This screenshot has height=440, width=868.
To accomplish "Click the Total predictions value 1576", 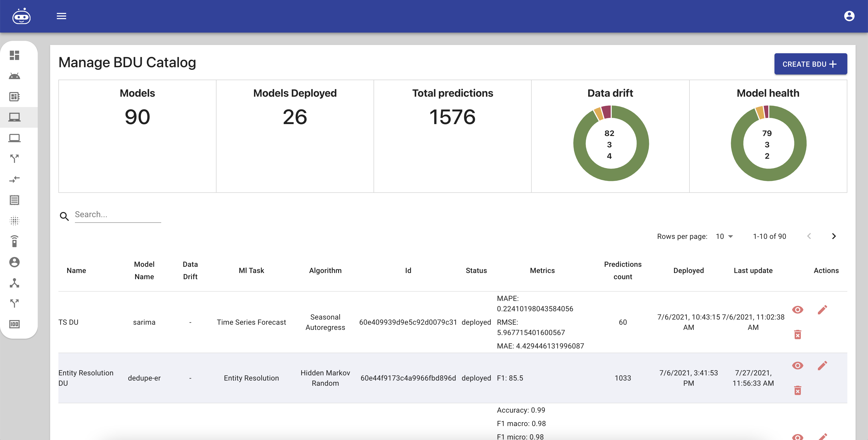I will coord(453,117).
